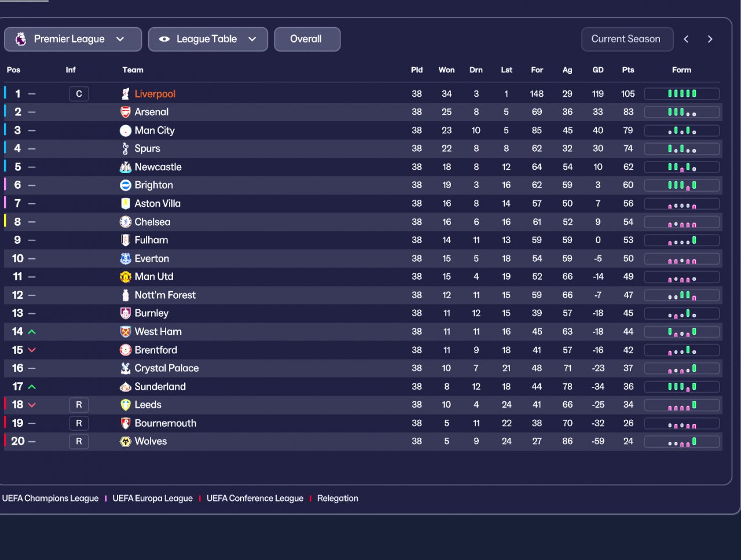Image resolution: width=741 pixels, height=560 pixels.
Task: Sort table by GD column header
Action: pos(598,70)
